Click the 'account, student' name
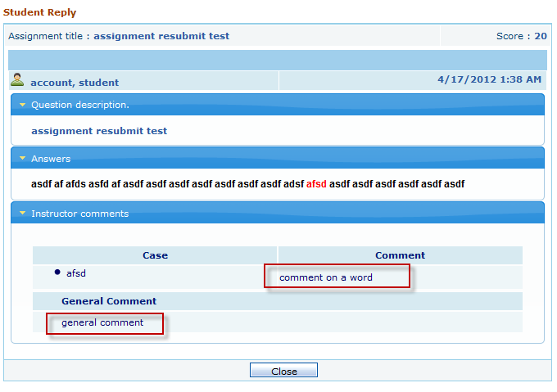The height and width of the screenshot is (392, 557). coord(75,83)
